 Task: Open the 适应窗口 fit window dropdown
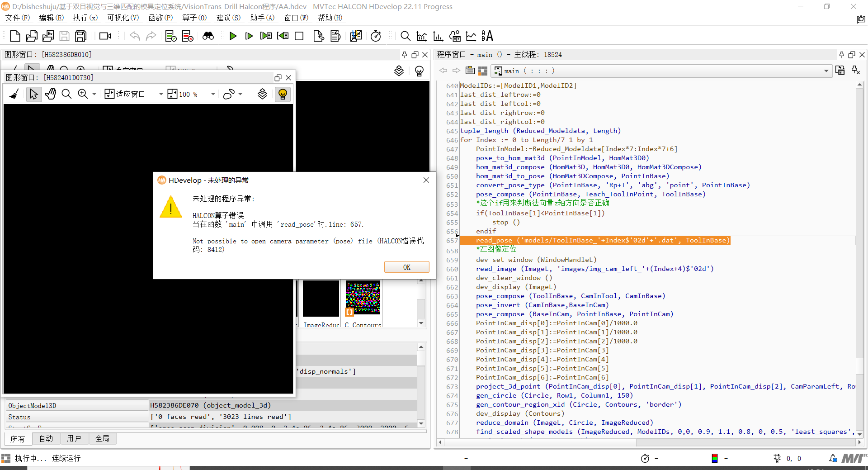pos(160,94)
